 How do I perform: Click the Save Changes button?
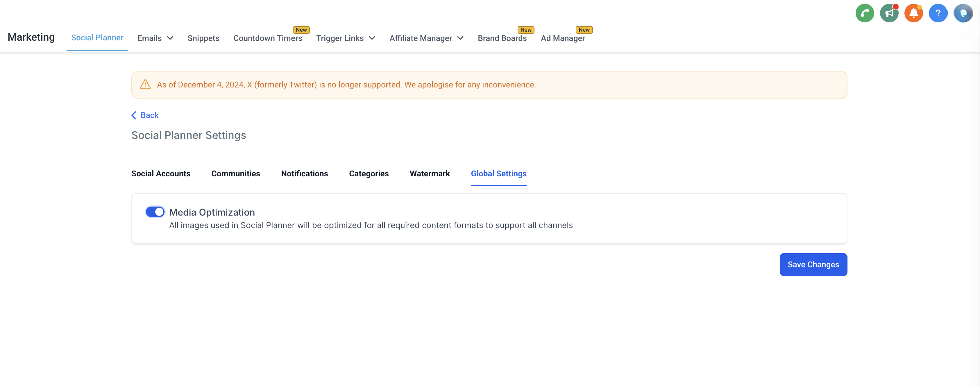click(813, 265)
